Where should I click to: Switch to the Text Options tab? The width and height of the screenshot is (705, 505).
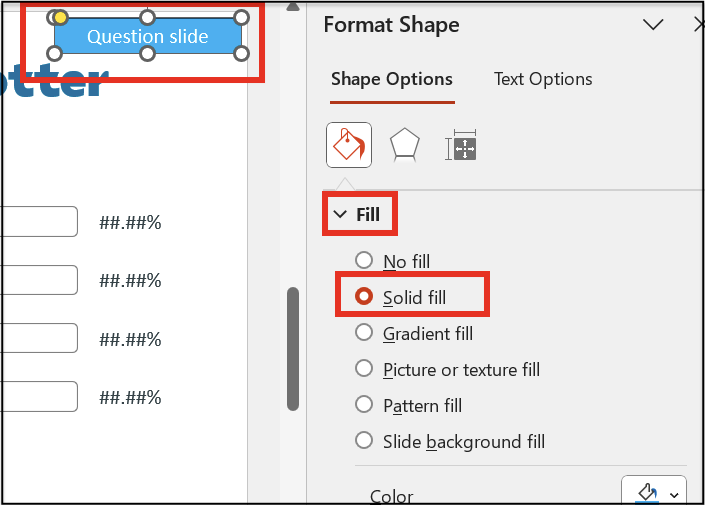[x=543, y=79]
